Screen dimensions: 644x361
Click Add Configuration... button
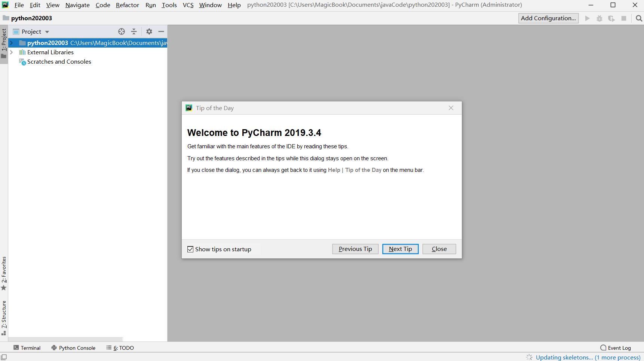(548, 18)
